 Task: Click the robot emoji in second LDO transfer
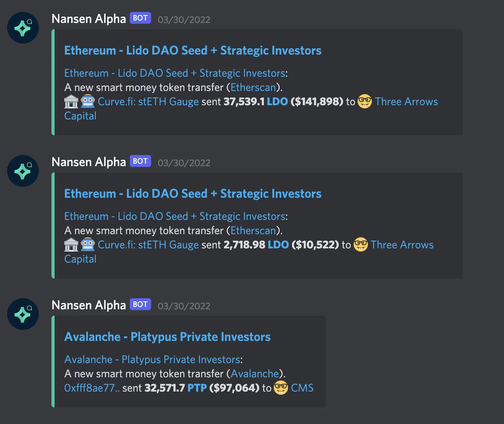(x=88, y=245)
